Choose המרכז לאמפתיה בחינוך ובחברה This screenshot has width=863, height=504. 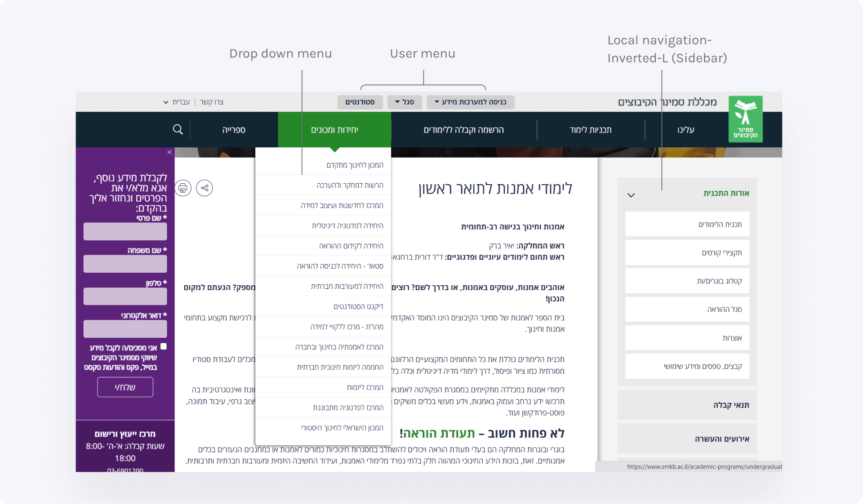pyautogui.click(x=323, y=347)
